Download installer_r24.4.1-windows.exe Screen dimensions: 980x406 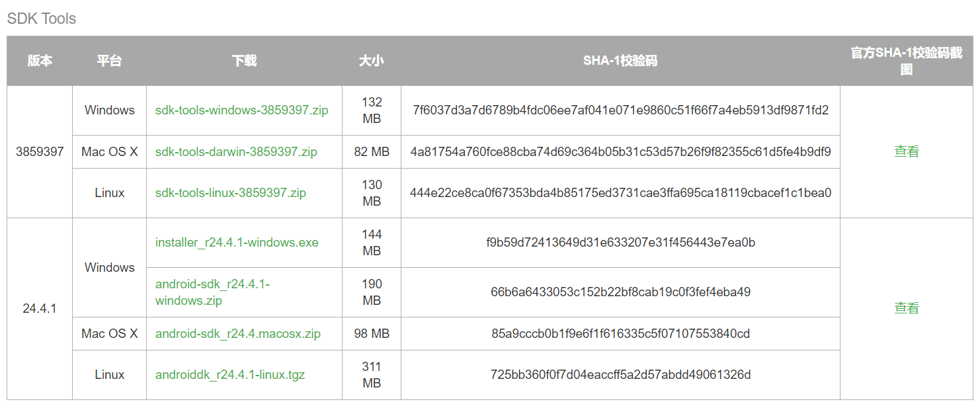click(237, 243)
